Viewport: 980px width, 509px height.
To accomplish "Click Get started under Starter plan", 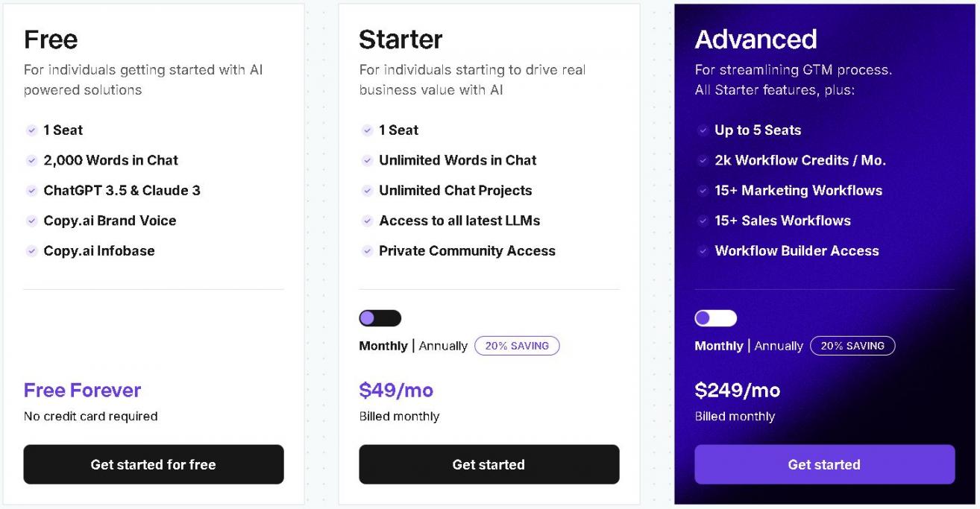I will [x=489, y=464].
